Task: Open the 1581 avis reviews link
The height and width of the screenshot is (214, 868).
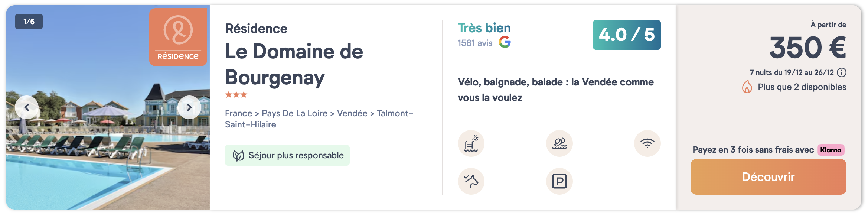Action: [x=475, y=43]
